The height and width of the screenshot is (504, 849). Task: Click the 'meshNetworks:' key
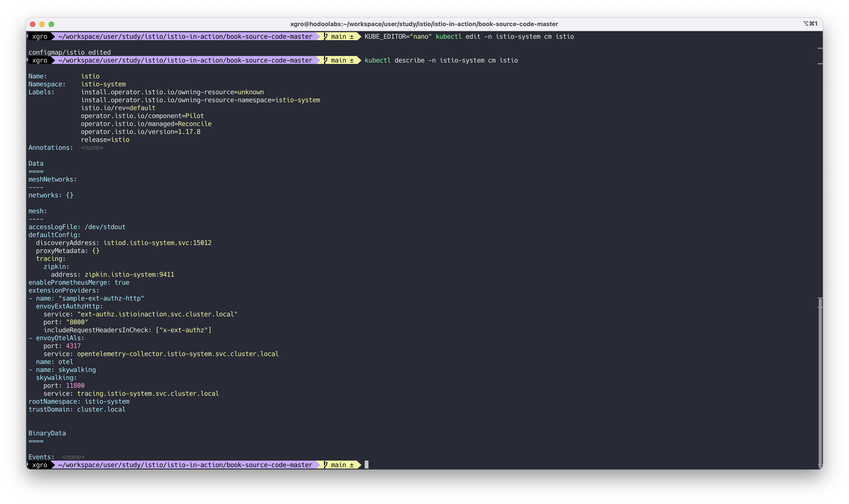pos(53,179)
